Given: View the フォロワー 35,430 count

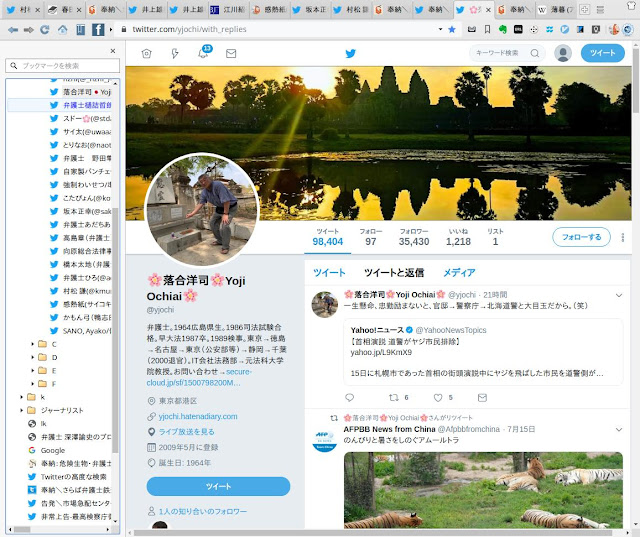Looking at the screenshot, I should 414,237.
